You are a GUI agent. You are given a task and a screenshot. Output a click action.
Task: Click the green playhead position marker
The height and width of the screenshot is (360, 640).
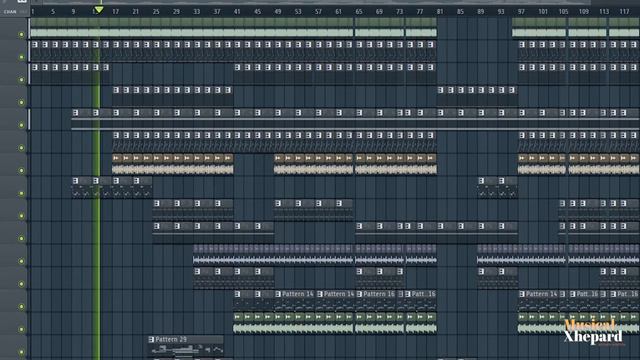coord(98,9)
